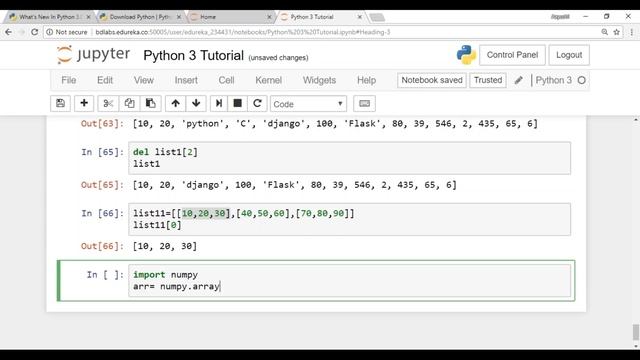The image size is (640, 360).
Task: Rename notebook via Python 3 Tutorial title
Action: click(193, 56)
